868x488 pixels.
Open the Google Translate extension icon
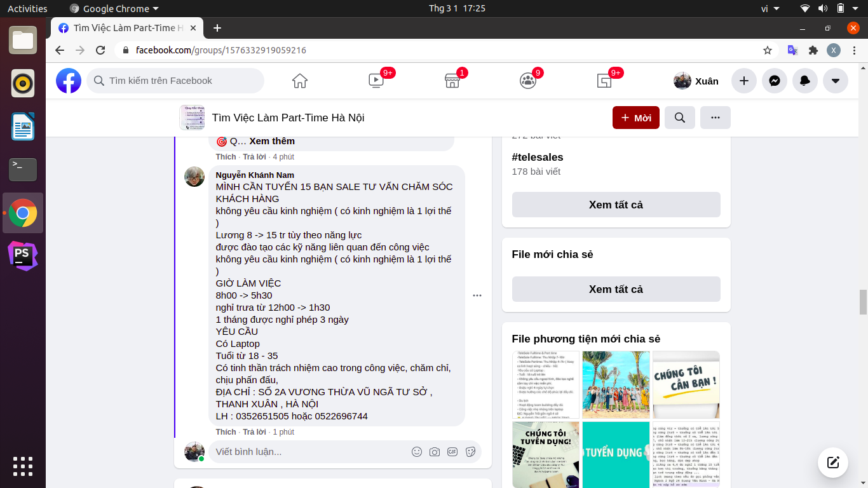coord(792,50)
